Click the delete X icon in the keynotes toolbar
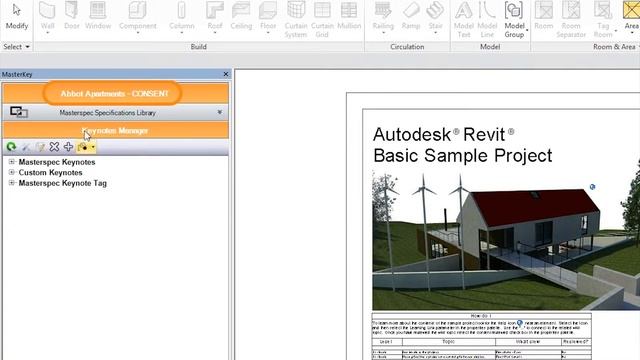Image resolution: width=640 pixels, height=360 pixels. coord(54,147)
